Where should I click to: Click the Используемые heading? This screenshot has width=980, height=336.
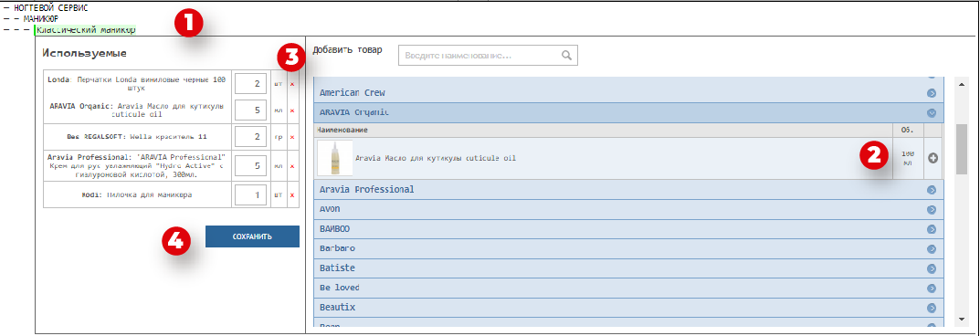point(84,54)
